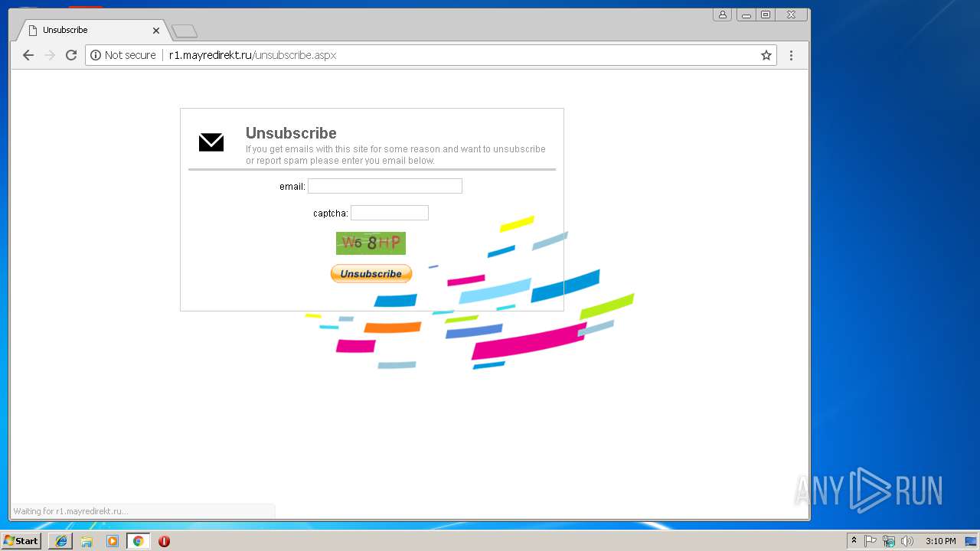This screenshot has height=551, width=980.
Task: Open network status tray icon
Action: click(889, 541)
